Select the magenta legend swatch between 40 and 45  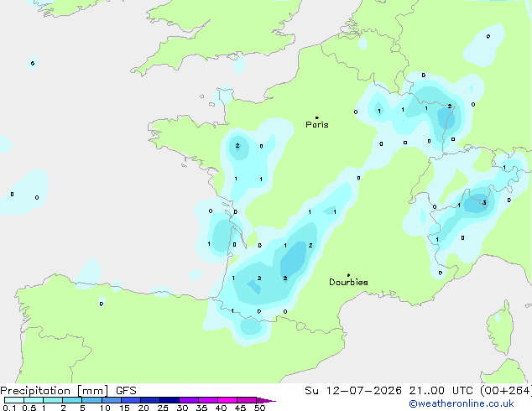pos(227,400)
